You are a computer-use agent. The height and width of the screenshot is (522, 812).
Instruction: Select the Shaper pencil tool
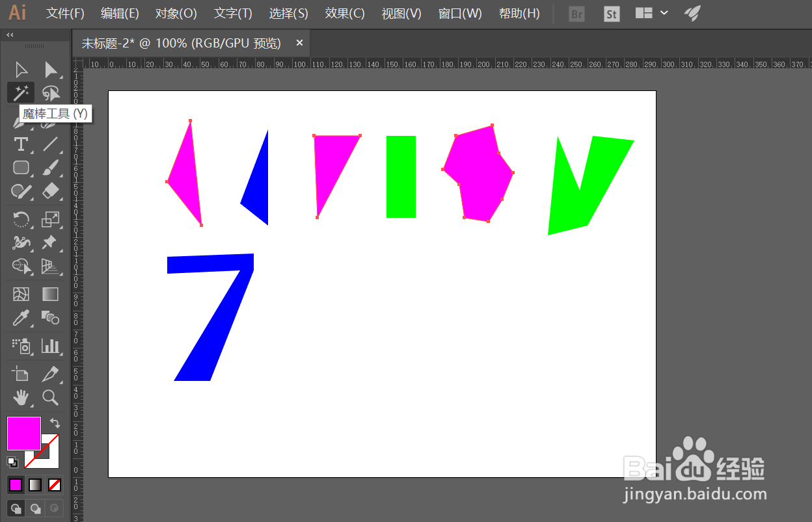point(21,191)
